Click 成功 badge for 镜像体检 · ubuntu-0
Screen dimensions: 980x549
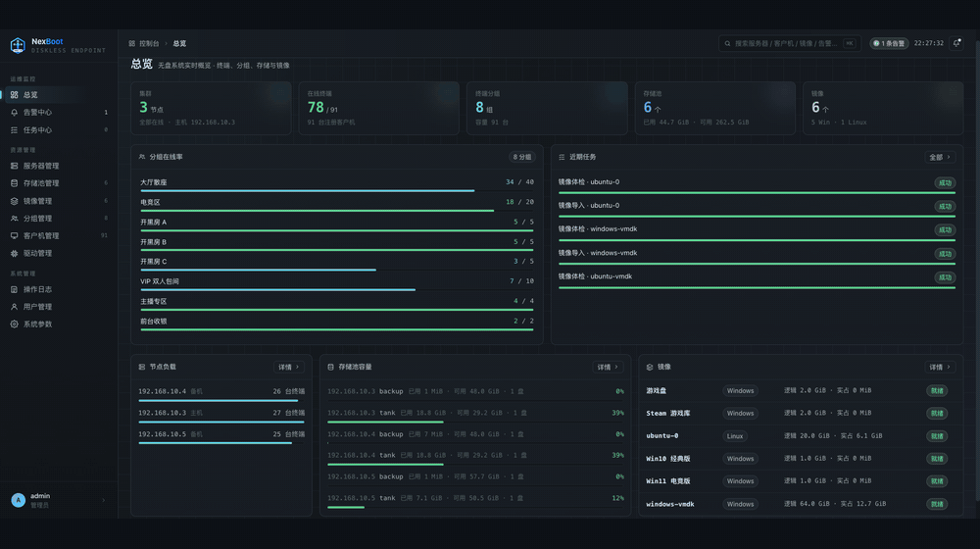point(945,182)
